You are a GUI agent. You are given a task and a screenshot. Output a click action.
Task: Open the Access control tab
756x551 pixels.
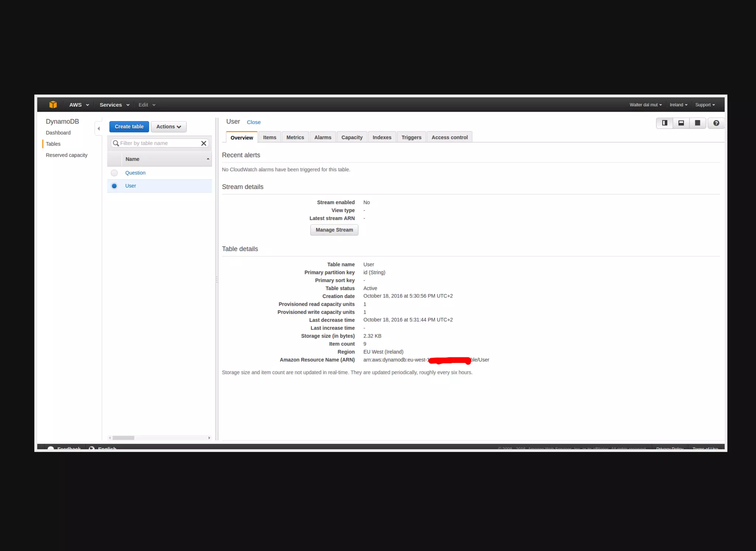449,137
